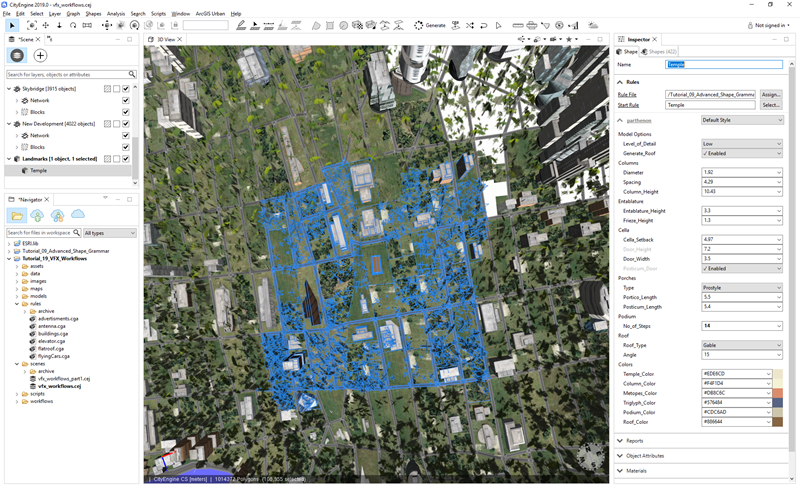
Task: Toggle visibility of Skybridge Blocks layer
Action: tap(126, 112)
